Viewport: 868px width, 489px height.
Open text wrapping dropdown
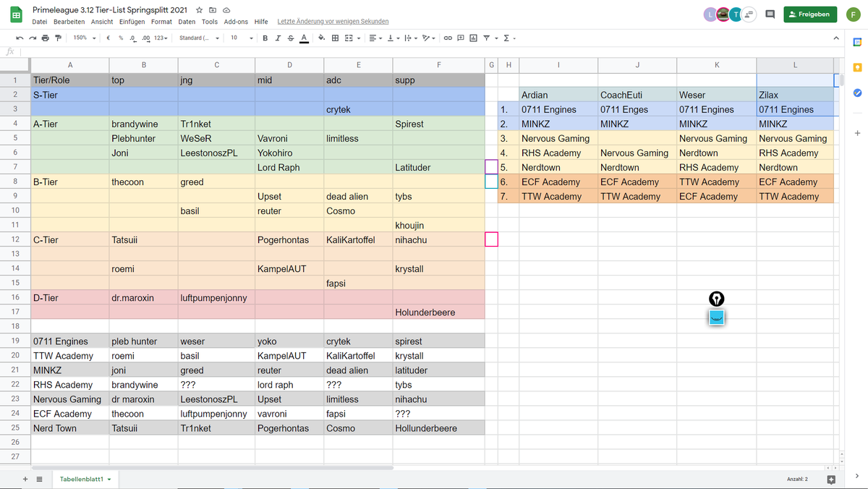click(411, 38)
